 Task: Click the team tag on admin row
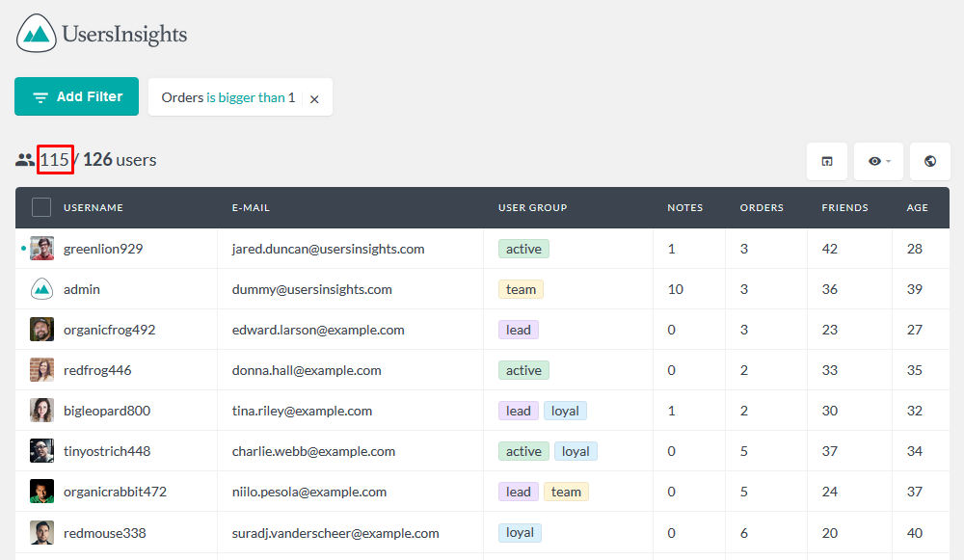coord(521,289)
